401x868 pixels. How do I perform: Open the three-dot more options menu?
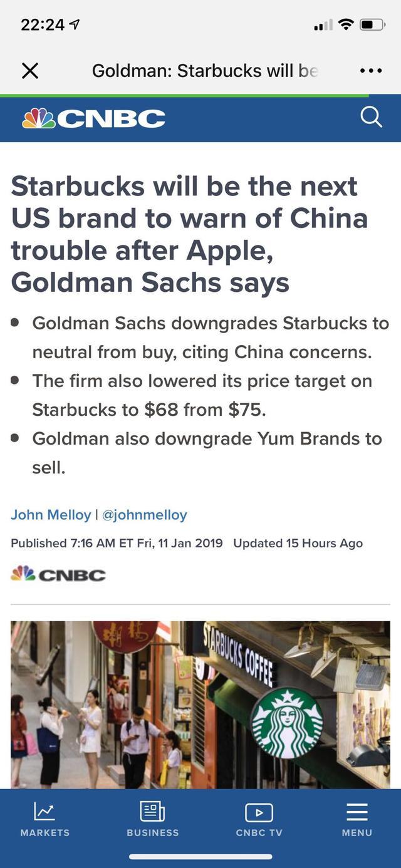[371, 71]
